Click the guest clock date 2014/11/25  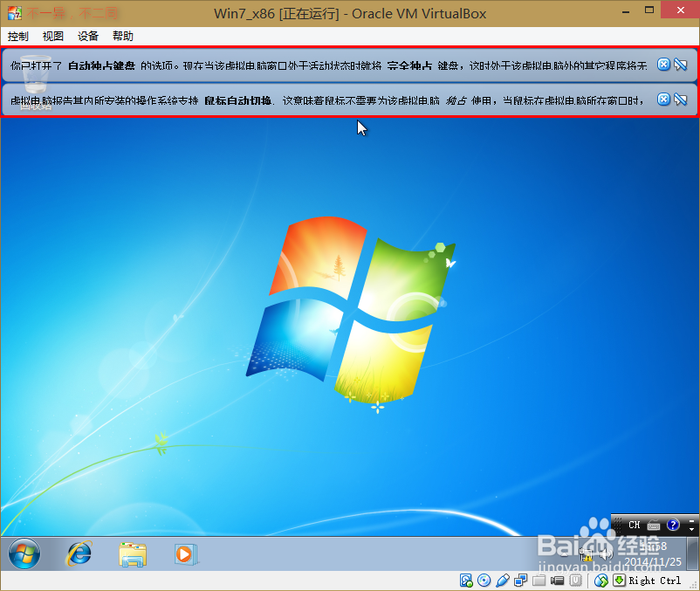pyautogui.click(x=653, y=561)
